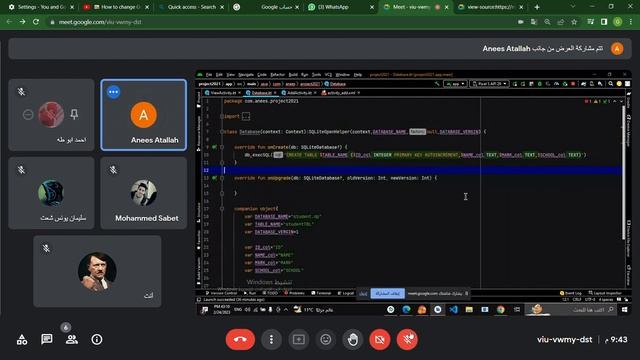This screenshot has width=640, height=360.
Task: Open the app run configuration dropdown
Action: pyautogui.click(x=455, y=84)
